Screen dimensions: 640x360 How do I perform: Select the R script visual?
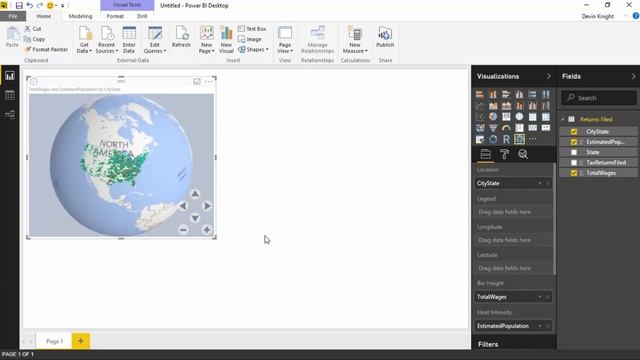click(x=506, y=139)
